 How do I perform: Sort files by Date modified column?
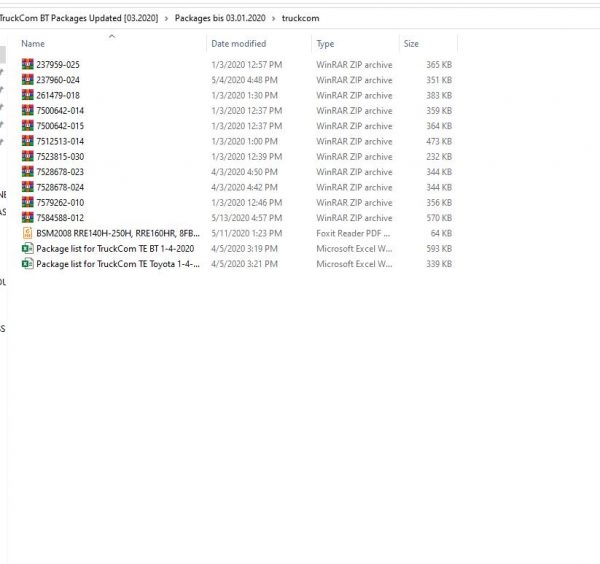239,44
